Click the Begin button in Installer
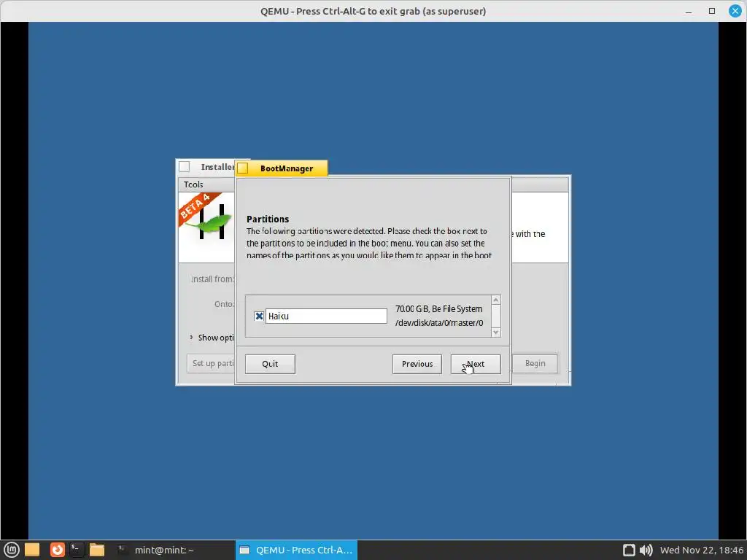Image resolution: width=747 pixels, height=560 pixels. pos(535,363)
